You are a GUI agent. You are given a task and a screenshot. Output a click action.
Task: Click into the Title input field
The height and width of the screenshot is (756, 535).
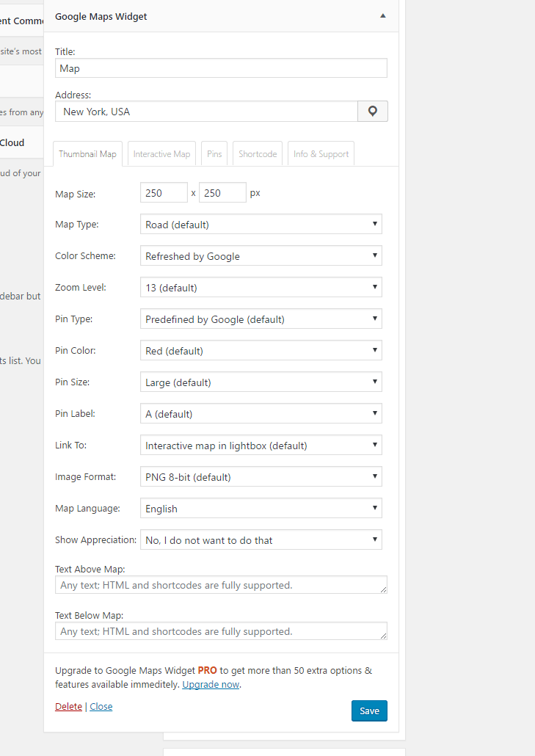point(221,68)
